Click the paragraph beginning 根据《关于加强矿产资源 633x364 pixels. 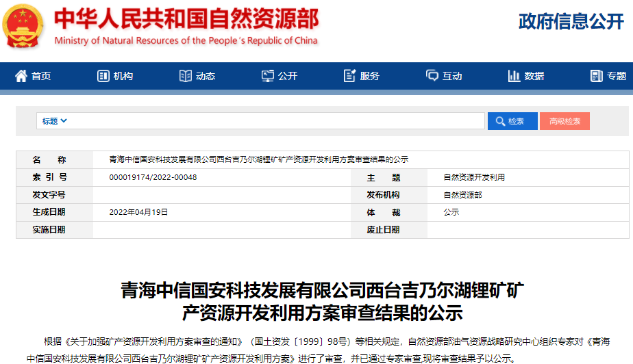pyautogui.click(x=318, y=350)
